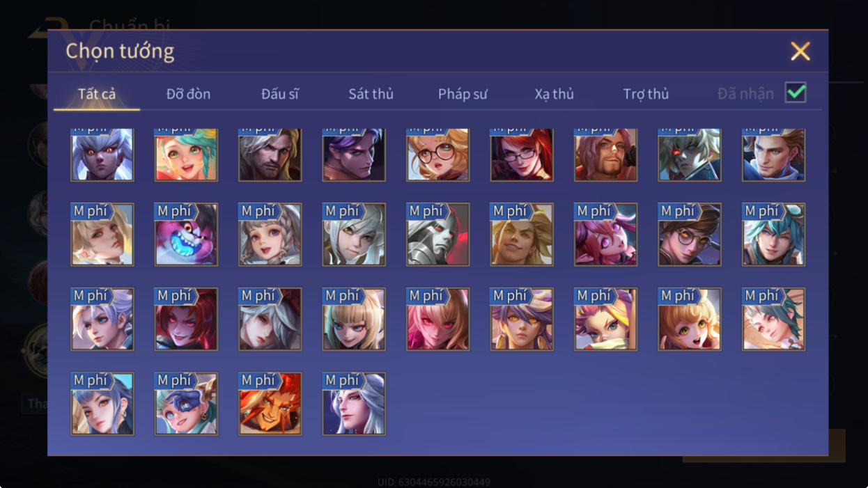
Task: Select the pink-haired girl with horns
Action: coord(606,235)
